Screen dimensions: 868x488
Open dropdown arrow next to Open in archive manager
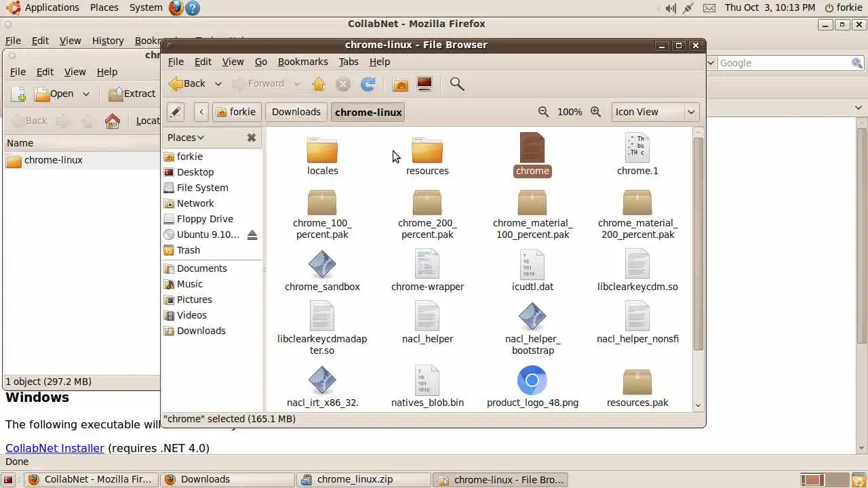pos(86,94)
